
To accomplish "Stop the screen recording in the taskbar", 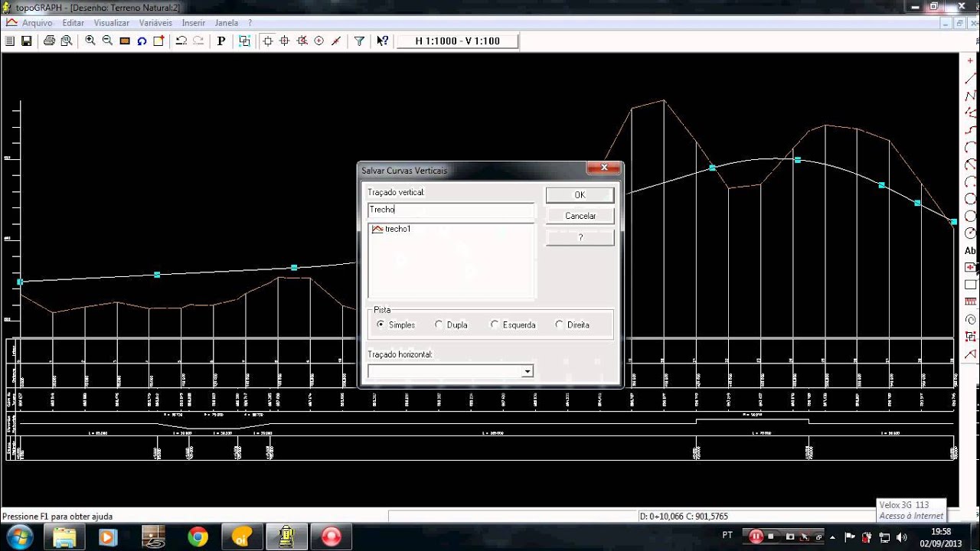I will (x=772, y=536).
